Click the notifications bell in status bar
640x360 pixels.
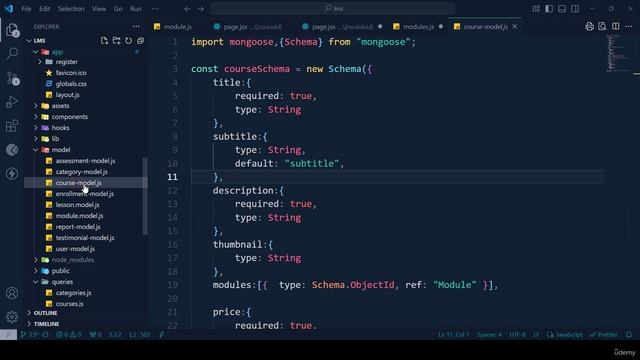[x=629, y=335]
